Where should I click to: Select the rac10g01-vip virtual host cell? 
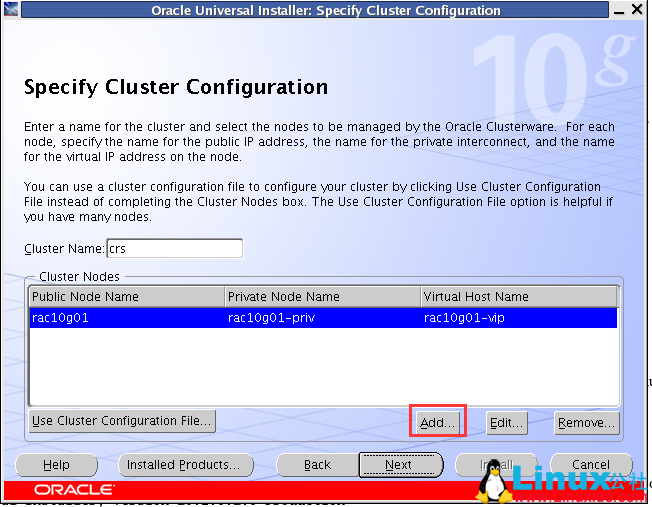(519, 318)
